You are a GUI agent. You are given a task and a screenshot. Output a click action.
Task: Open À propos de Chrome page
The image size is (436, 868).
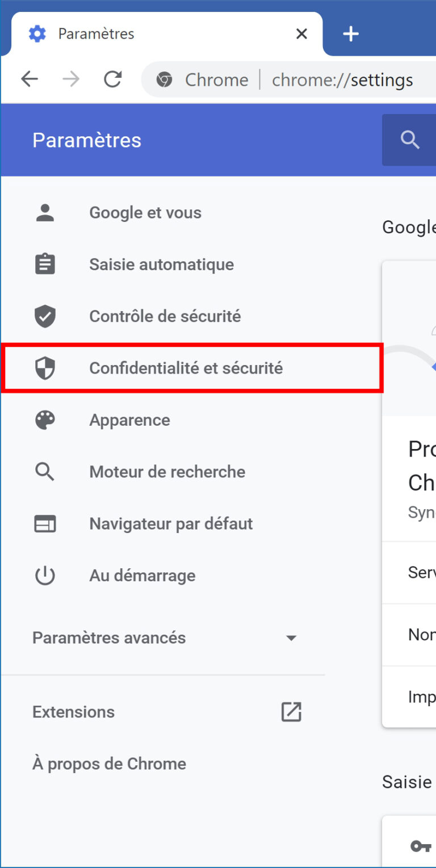109,764
